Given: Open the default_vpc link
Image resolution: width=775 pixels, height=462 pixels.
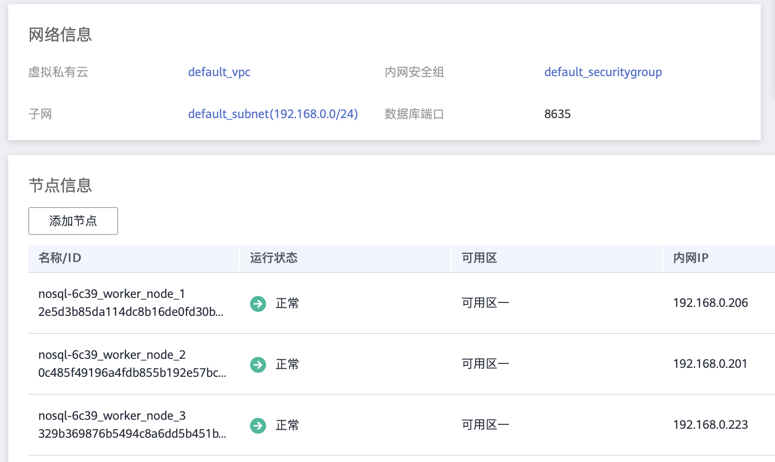Looking at the screenshot, I should click(219, 72).
